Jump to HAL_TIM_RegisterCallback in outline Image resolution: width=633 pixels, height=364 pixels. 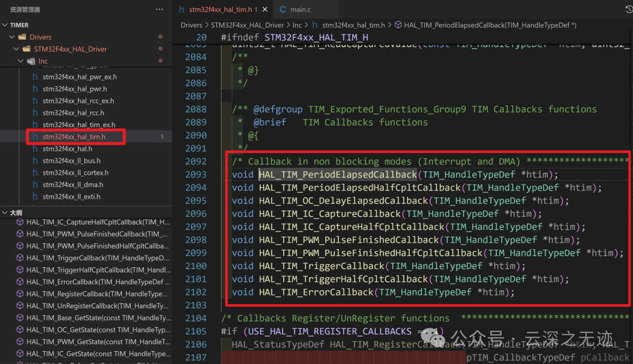(97, 294)
